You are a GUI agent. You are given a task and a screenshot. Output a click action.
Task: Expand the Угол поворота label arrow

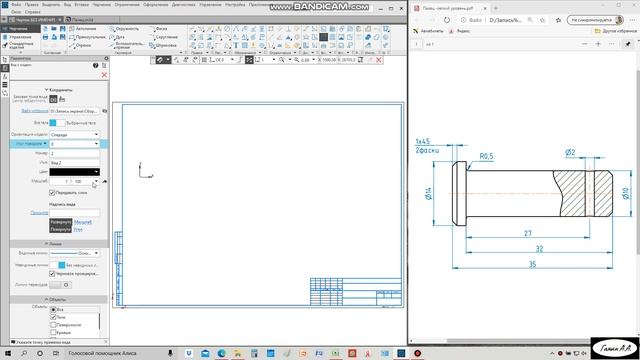(45, 144)
